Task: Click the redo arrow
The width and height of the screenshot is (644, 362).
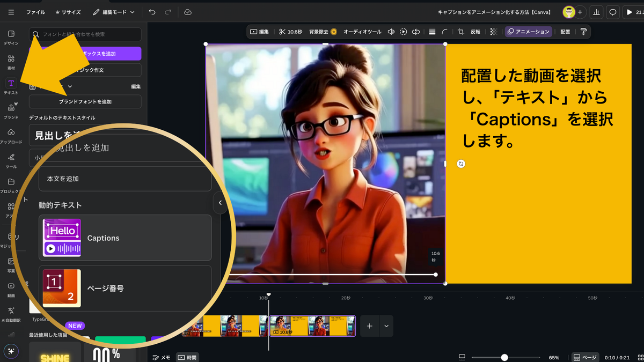Action: click(168, 12)
